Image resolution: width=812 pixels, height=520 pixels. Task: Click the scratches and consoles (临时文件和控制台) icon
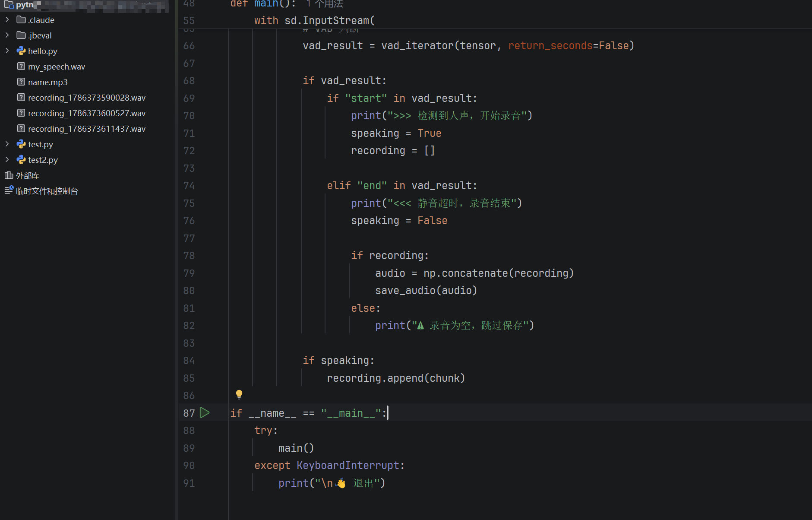pos(9,190)
